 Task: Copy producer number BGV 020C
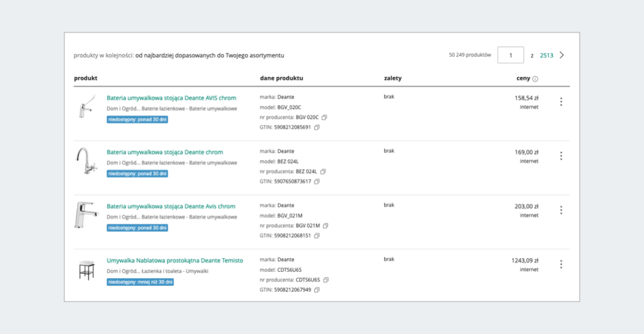point(324,117)
